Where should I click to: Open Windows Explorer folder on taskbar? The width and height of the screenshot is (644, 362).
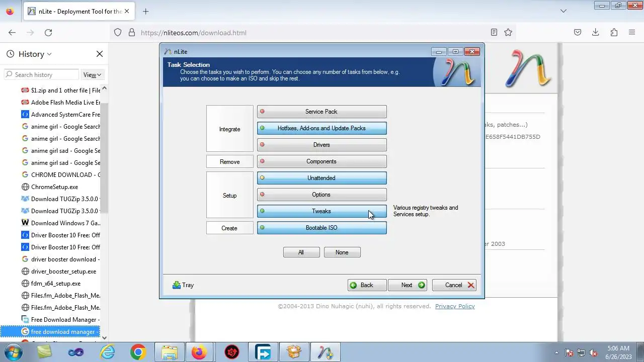(x=170, y=352)
